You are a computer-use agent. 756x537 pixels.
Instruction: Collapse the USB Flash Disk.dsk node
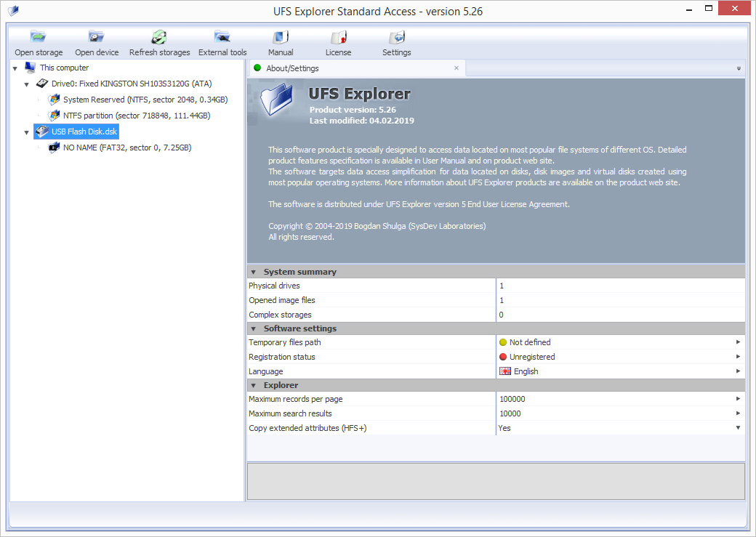(26, 132)
